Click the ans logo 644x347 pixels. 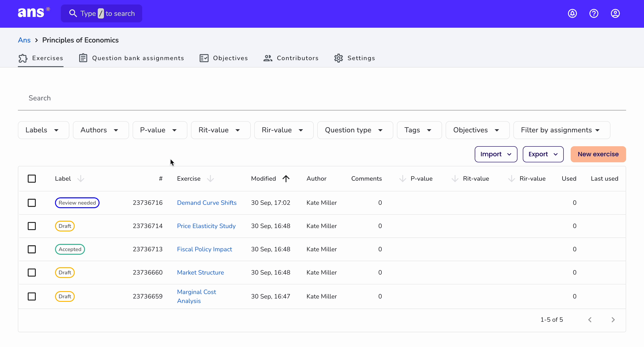click(34, 13)
